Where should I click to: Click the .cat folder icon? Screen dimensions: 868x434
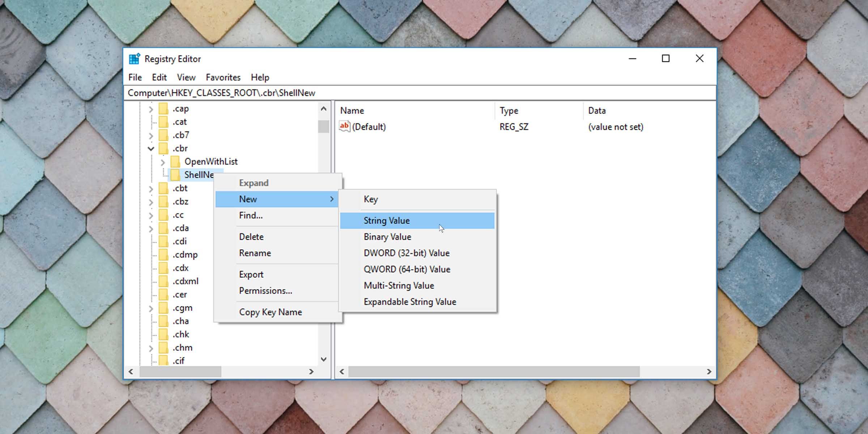pos(163,122)
